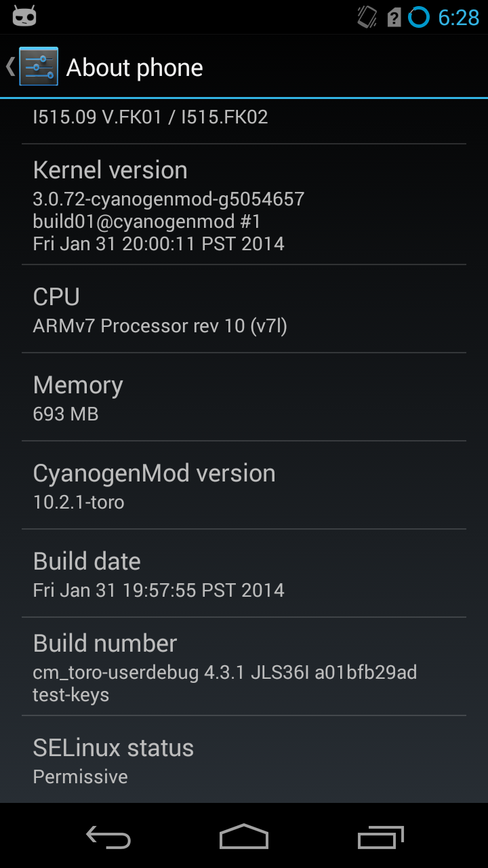Tap the back chevron beside Settings icon

pyautogui.click(x=10, y=66)
